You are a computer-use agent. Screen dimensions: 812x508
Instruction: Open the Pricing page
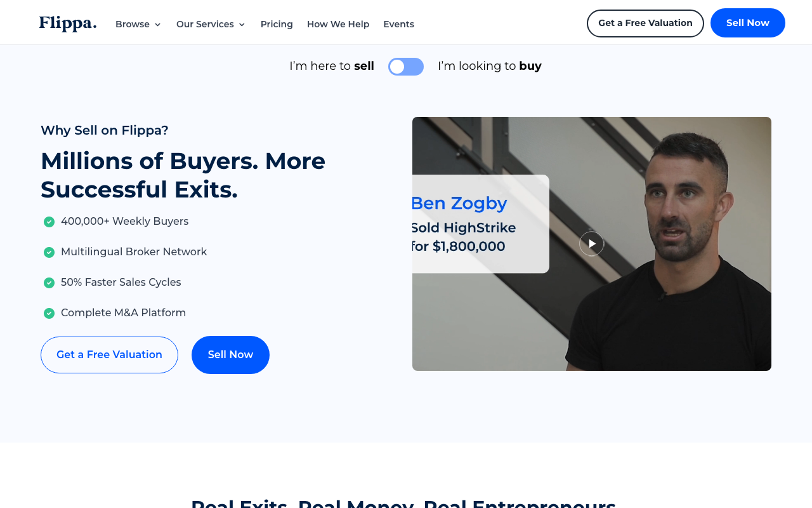coord(277,24)
